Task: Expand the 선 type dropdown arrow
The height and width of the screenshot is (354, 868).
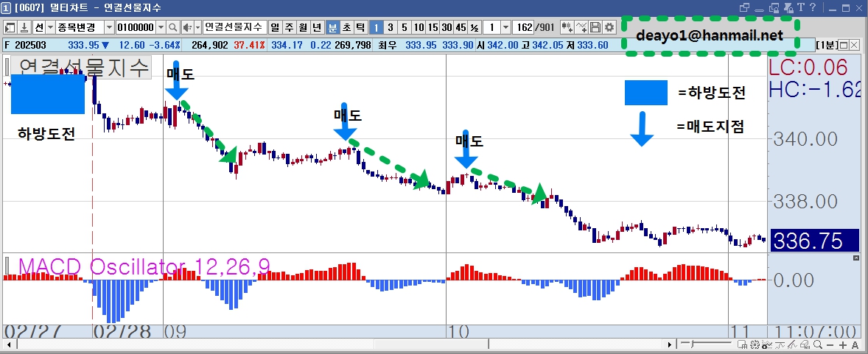Action: [50, 27]
